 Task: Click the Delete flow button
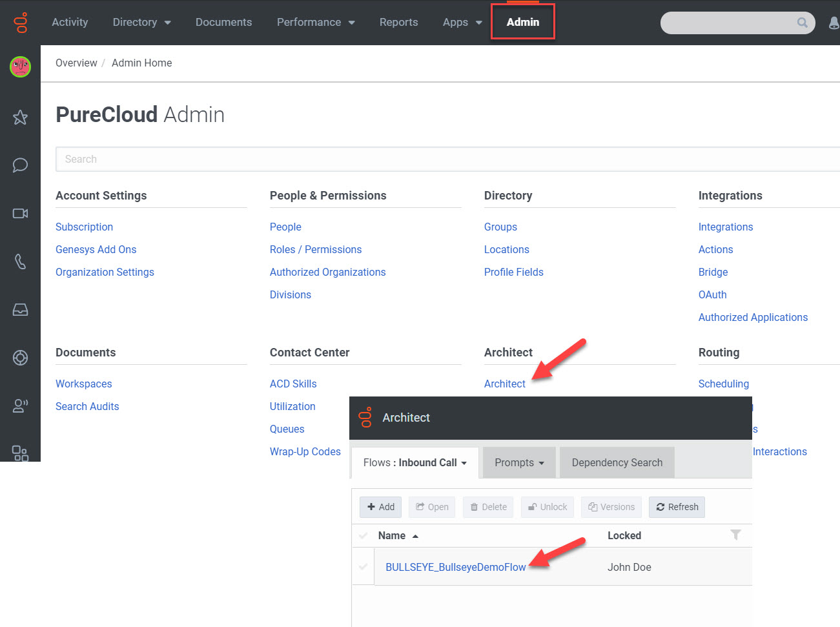(x=489, y=507)
